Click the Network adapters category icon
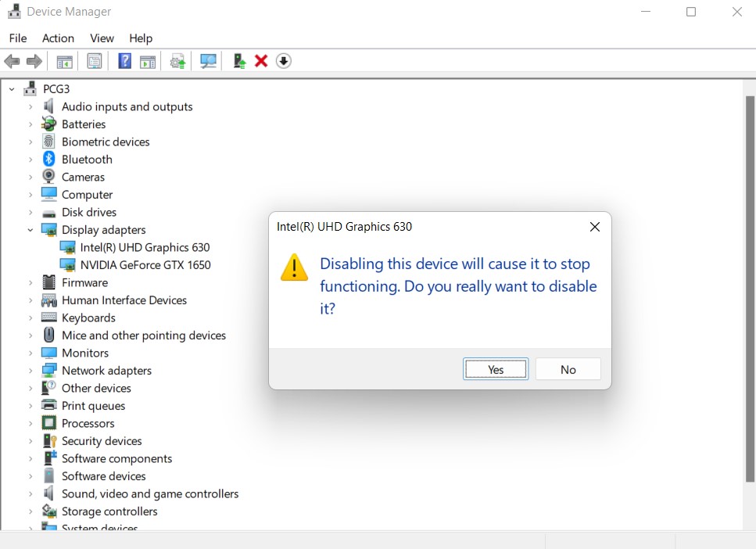756x549 pixels. pos(48,371)
